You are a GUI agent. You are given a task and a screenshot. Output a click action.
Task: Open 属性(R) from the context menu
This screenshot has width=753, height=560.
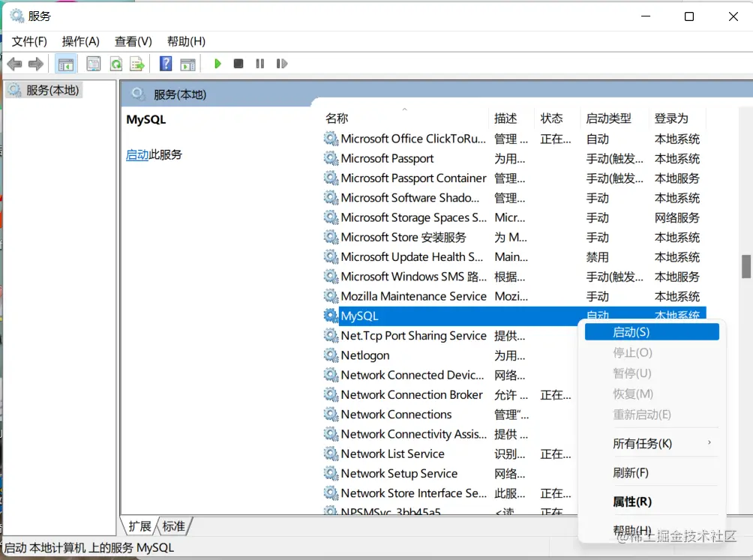(652, 502)
